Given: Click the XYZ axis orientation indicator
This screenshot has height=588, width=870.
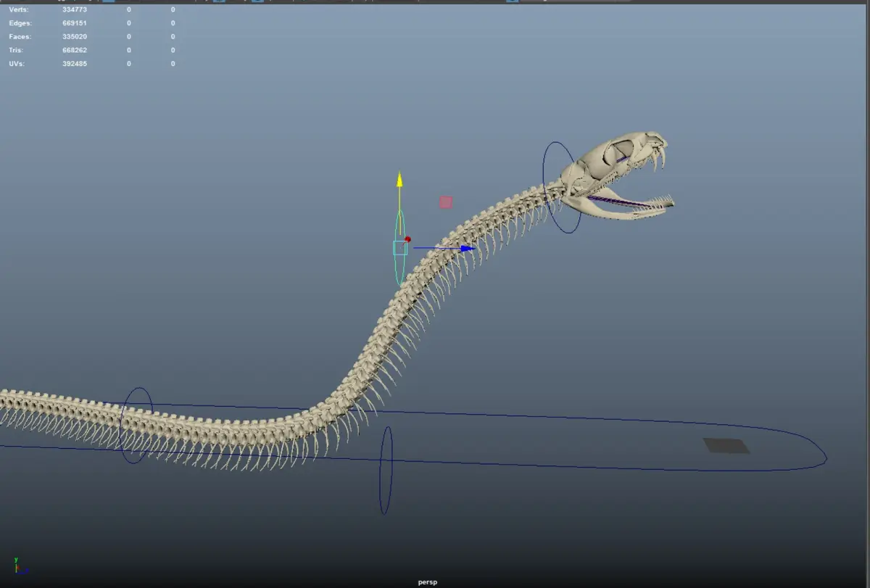Looking at the screenshot, I should [20, 567].
